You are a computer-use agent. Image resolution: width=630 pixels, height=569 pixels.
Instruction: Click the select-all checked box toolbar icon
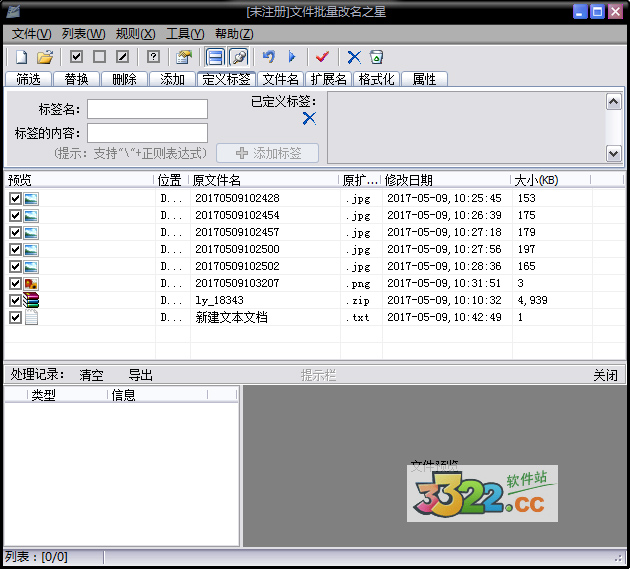pyautogui.click(x=77, y=57)
